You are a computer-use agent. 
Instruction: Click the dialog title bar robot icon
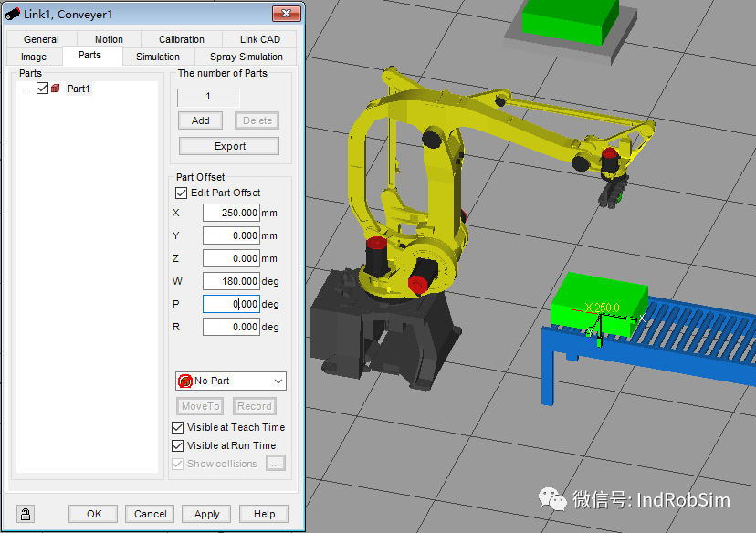pyautogui.click(x=13, y=14)
